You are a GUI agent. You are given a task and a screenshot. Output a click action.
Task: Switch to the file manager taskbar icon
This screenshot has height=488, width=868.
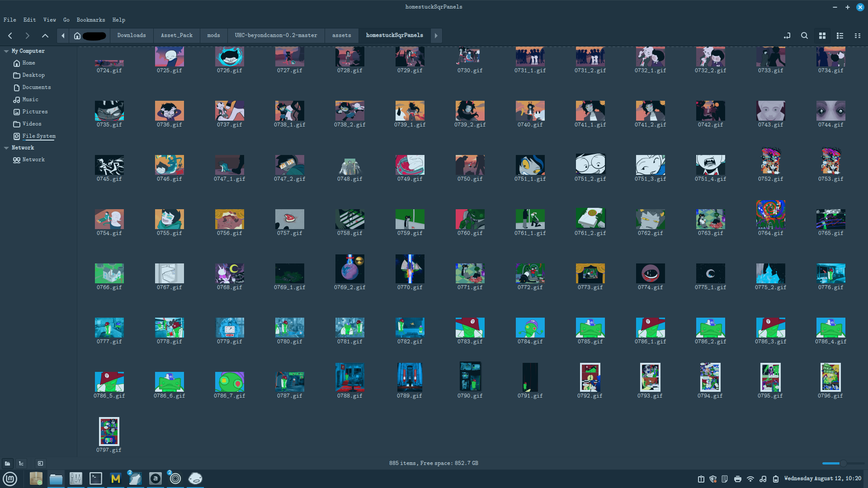56,479
